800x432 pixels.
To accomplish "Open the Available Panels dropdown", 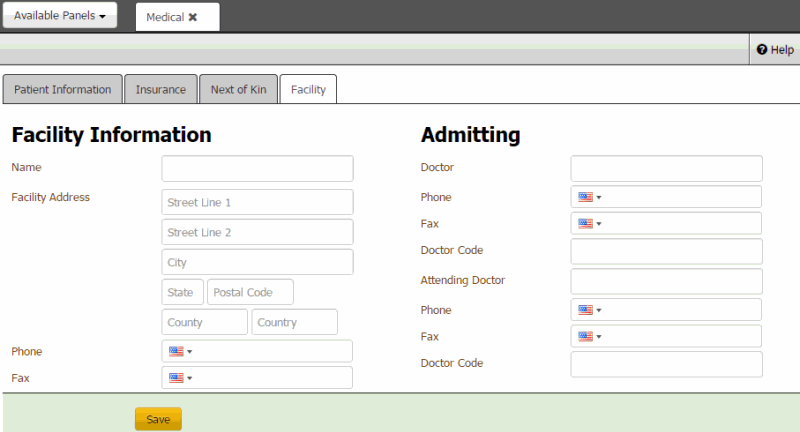I will tap(60, 16).
